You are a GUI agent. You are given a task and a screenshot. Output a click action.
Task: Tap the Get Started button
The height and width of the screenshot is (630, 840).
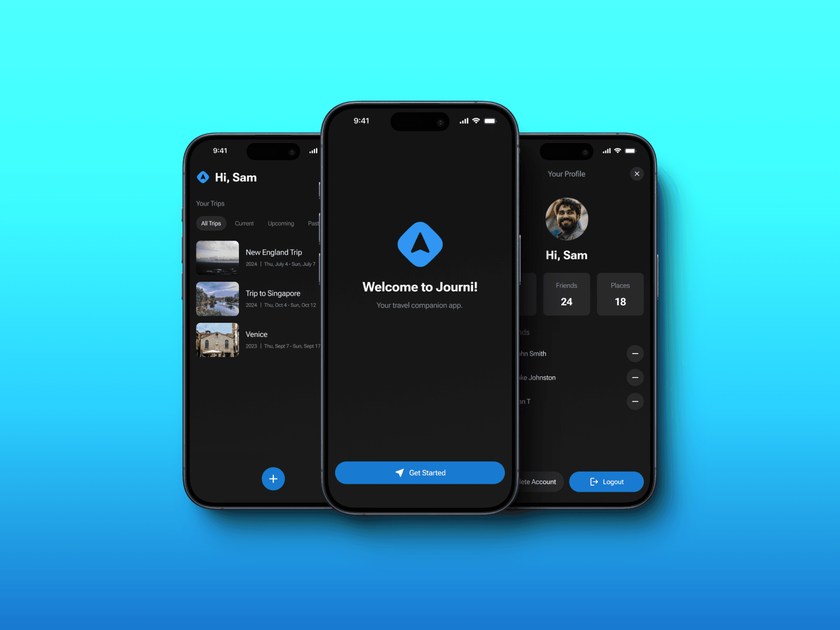click(419, 472)
